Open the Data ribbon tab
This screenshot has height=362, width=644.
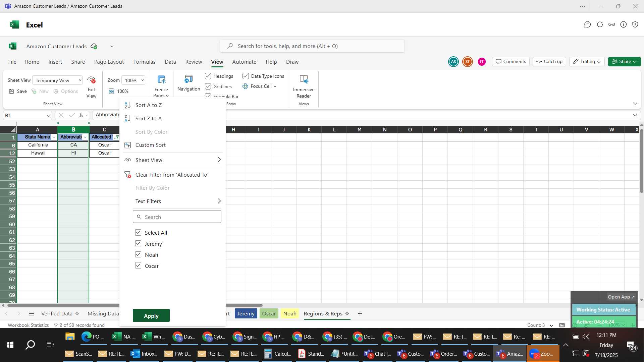tap(170, 62)
